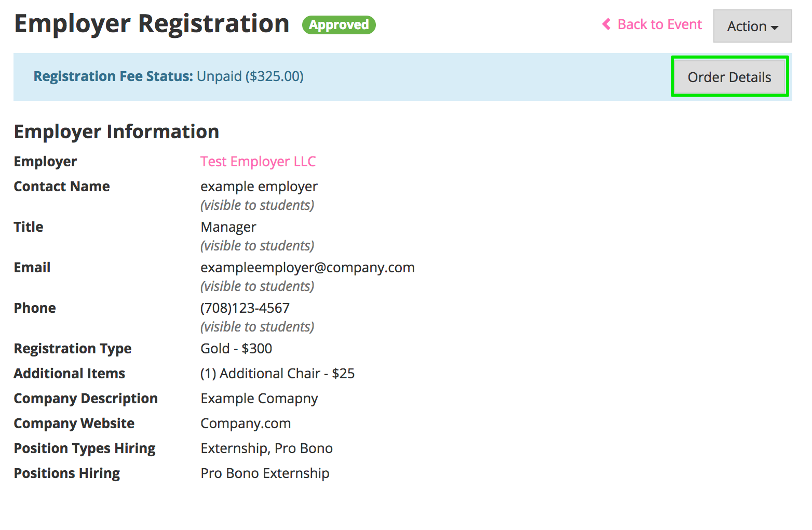Click the Manager title value

point(228,227)
